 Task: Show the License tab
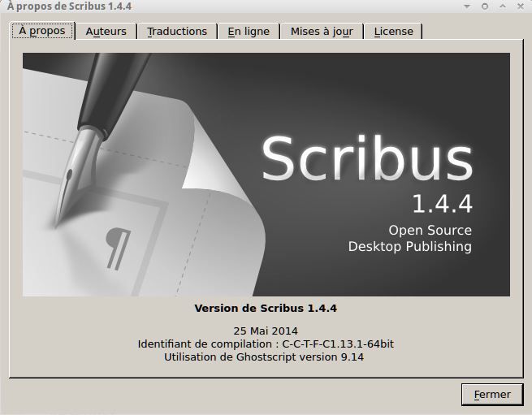click(x=394, y=32)
